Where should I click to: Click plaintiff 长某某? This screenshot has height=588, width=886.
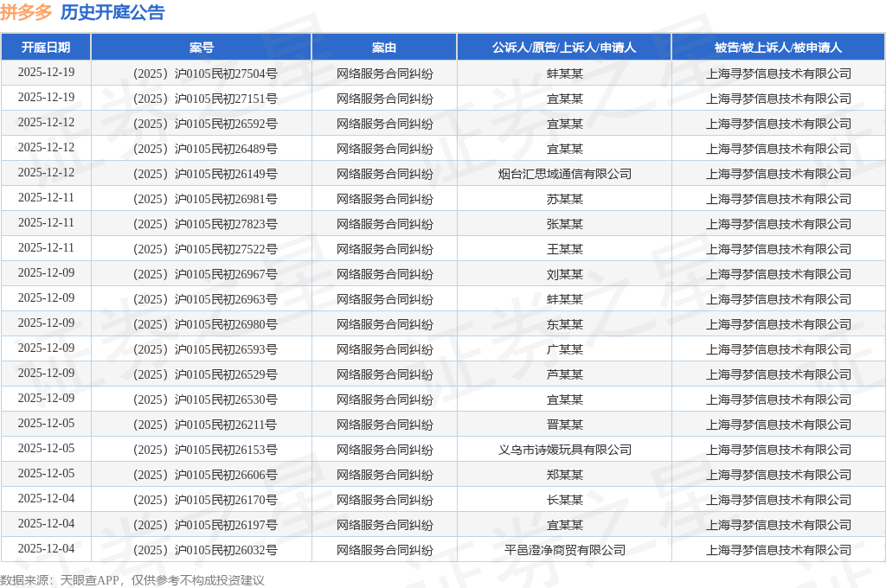(564, 500)
